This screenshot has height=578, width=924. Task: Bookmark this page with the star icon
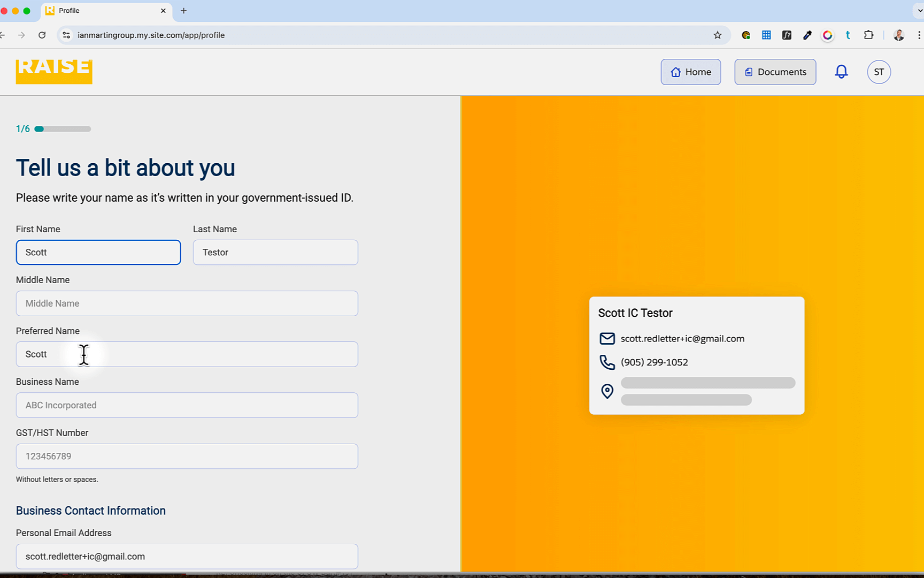click(x=717, y=35)
